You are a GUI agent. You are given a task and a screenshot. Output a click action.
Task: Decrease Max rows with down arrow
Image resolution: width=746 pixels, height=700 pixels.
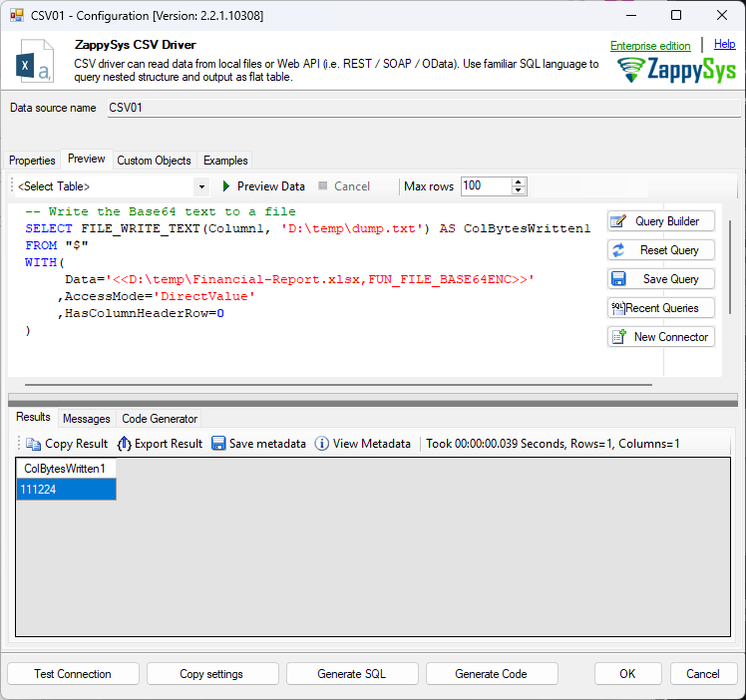click(x=518, y=190)
